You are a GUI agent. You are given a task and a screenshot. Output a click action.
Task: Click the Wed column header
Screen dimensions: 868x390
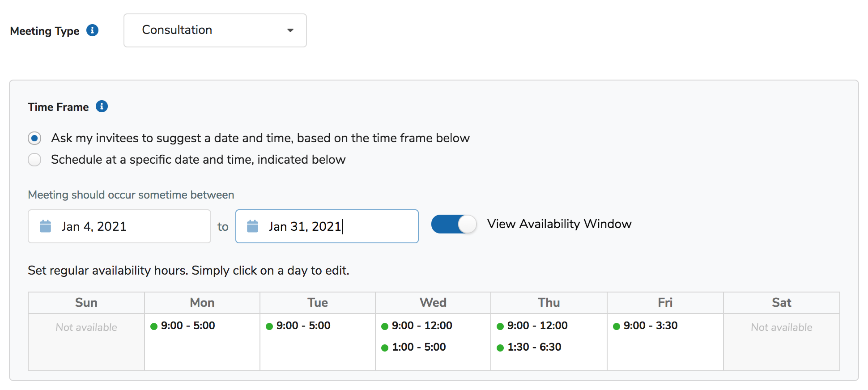[433, 303]
